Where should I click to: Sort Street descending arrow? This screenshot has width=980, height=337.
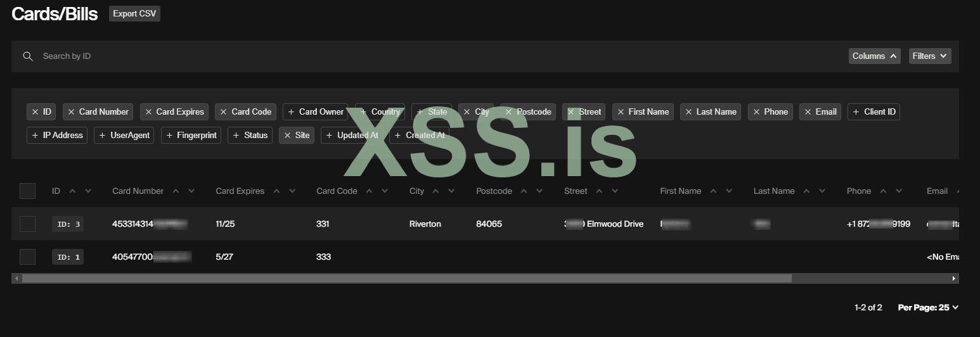tap(615, 191)
